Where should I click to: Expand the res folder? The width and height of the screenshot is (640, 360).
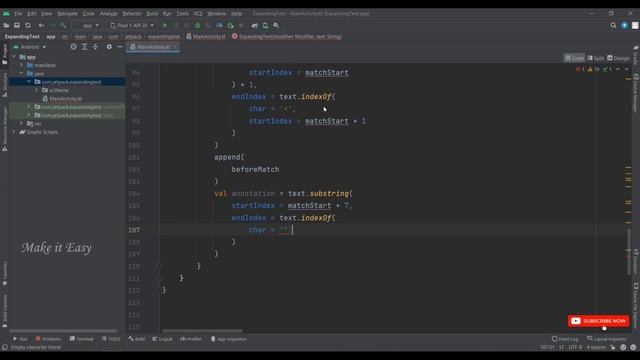point(22,123)
